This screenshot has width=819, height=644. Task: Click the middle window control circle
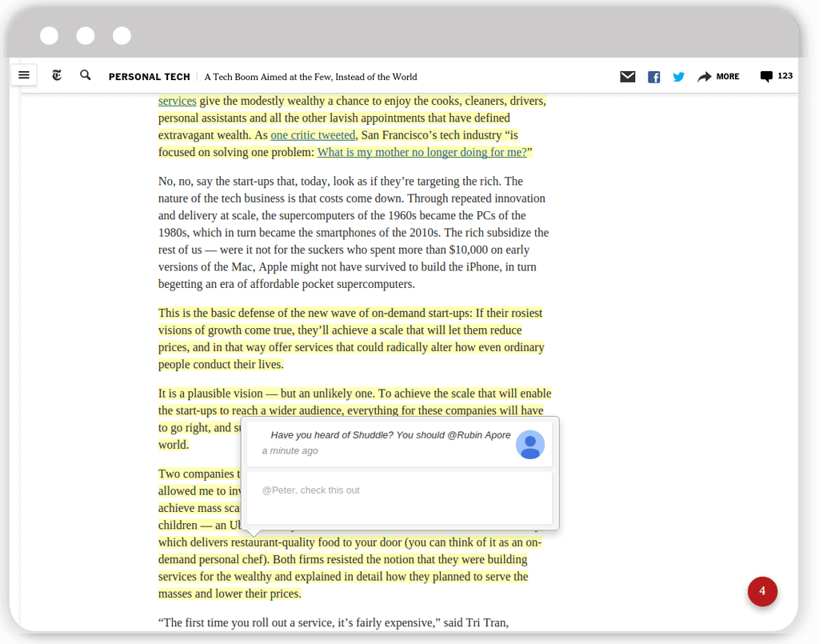tap(85, 35)
